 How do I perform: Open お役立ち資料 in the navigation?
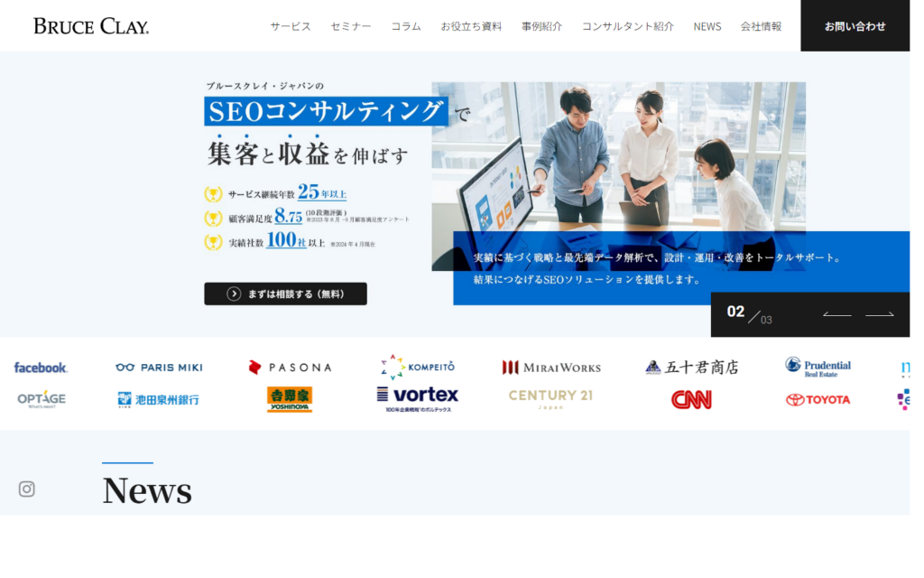pyautogui.click(x=471, y=26)
